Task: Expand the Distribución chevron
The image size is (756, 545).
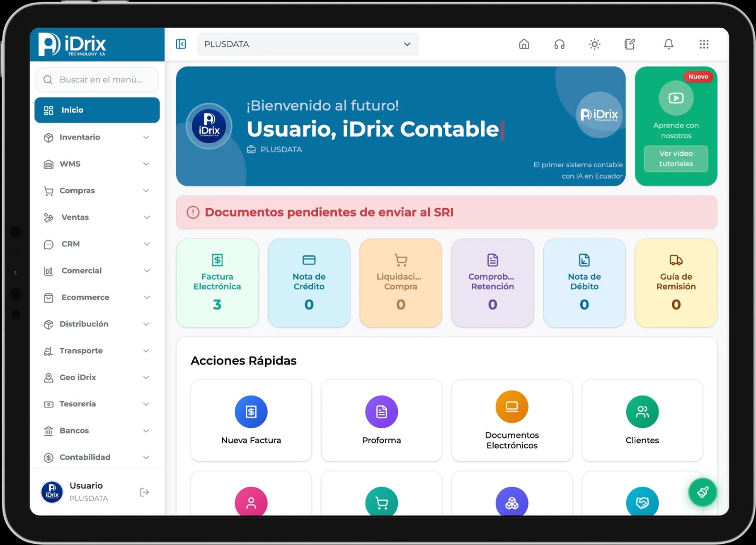Action: pos(146,324)
